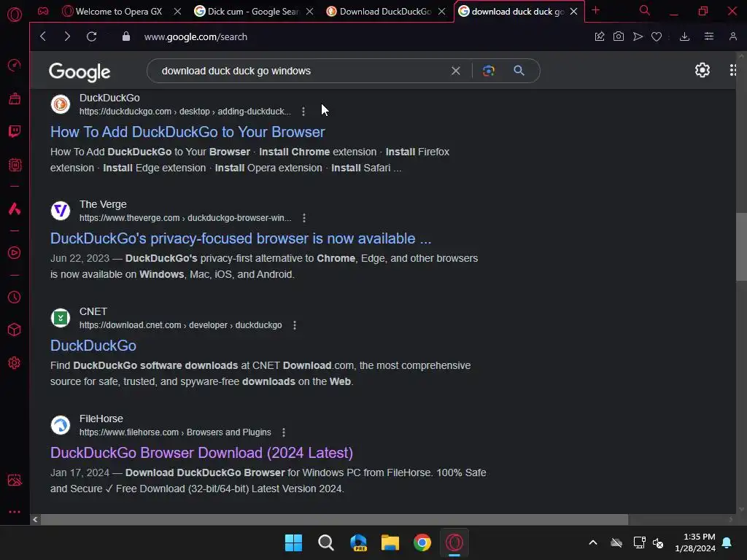This screenshot has height=560, width=747.
Task: Open more options for CNET result
Action: tap(295, 324)
